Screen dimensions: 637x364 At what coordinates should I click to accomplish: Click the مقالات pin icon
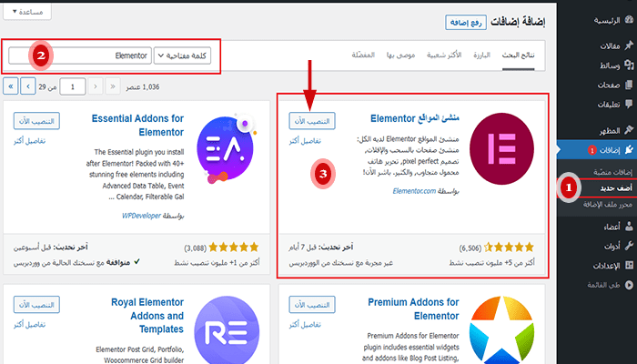tap(629, 45)
